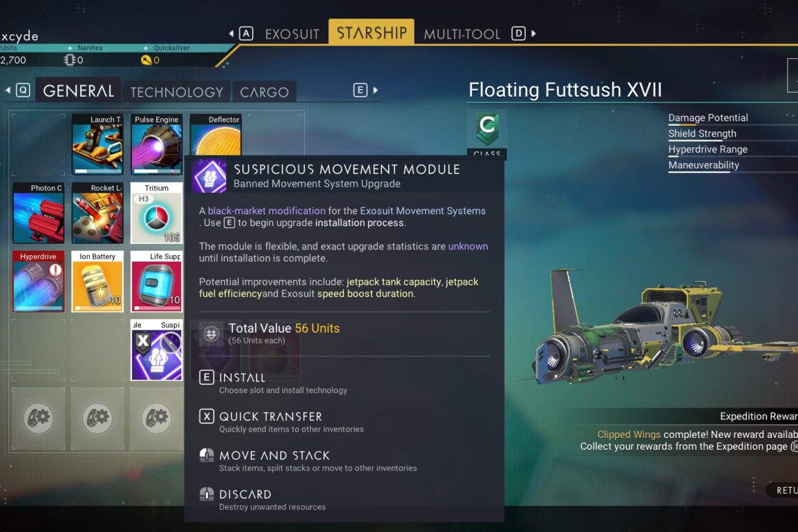This screenshot has width=798, height=532.
Task: Click the first locked gear slot
Action: pos(38,418)
